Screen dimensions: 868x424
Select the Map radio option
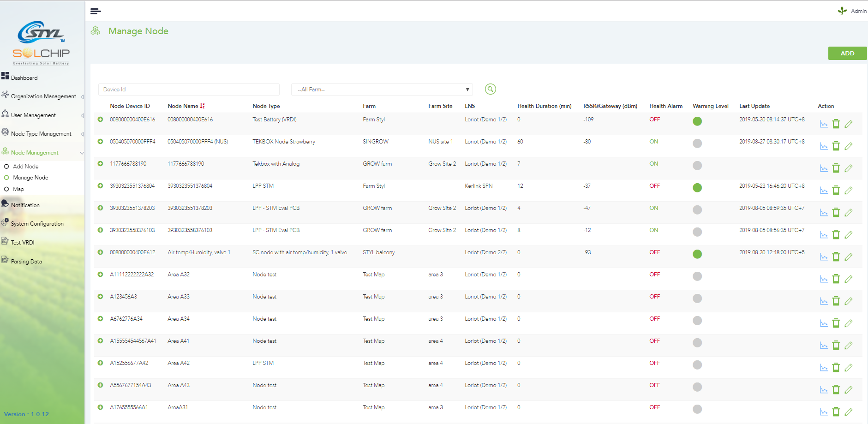pos(6,189)
